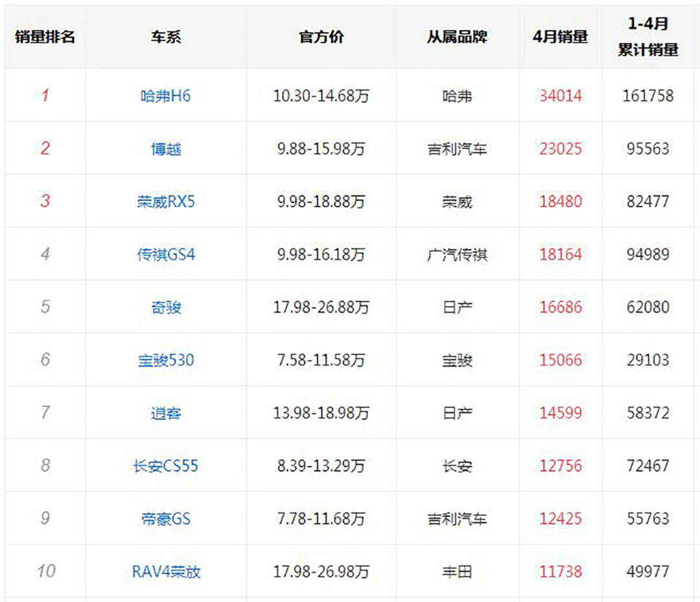Select the price cell 17.98-26.88万

[x=321, y=307]
